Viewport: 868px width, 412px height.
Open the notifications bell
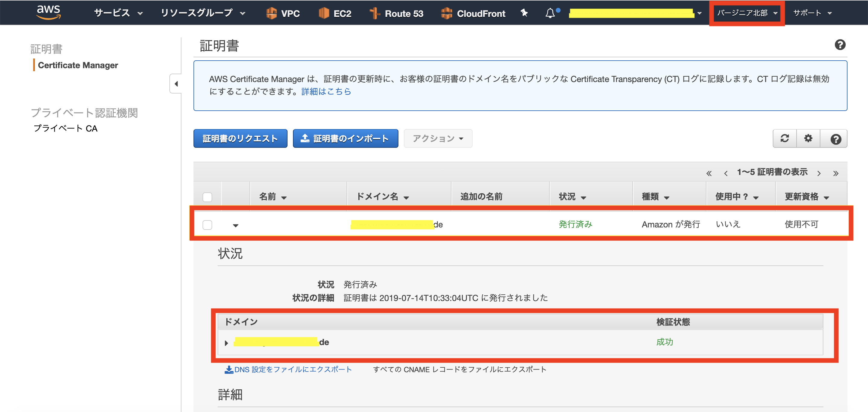550,13
